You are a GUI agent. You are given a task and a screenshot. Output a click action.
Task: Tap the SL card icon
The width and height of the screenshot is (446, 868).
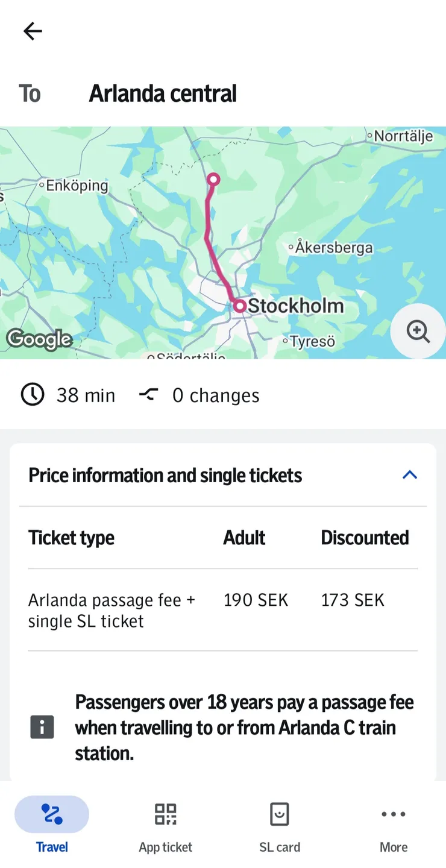(x=279, y=814)
